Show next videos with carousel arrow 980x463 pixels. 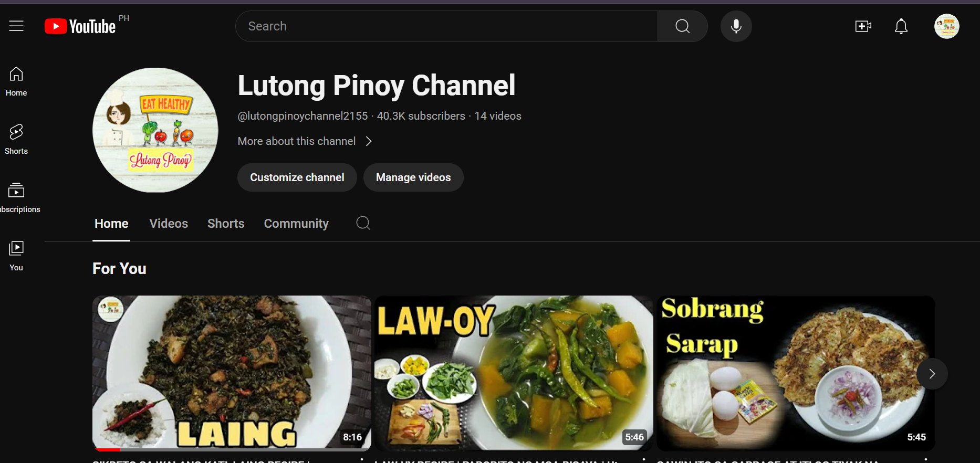point(932,374)
